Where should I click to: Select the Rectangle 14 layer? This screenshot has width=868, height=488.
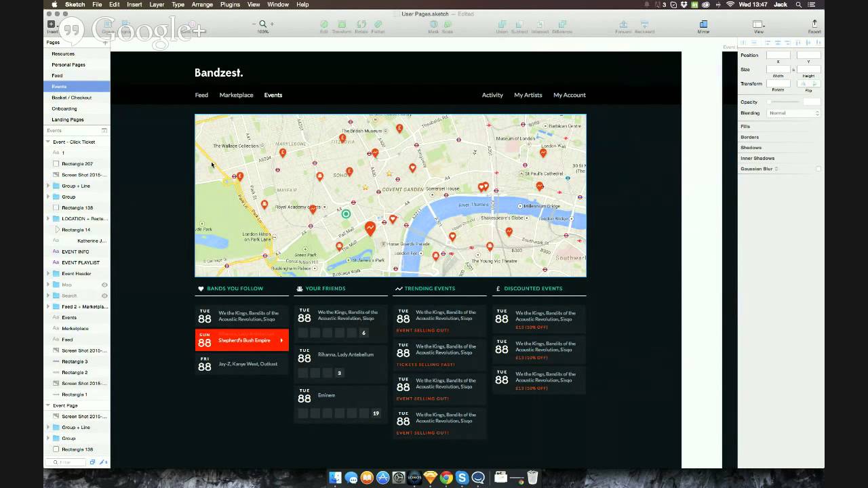click(77, 230)
